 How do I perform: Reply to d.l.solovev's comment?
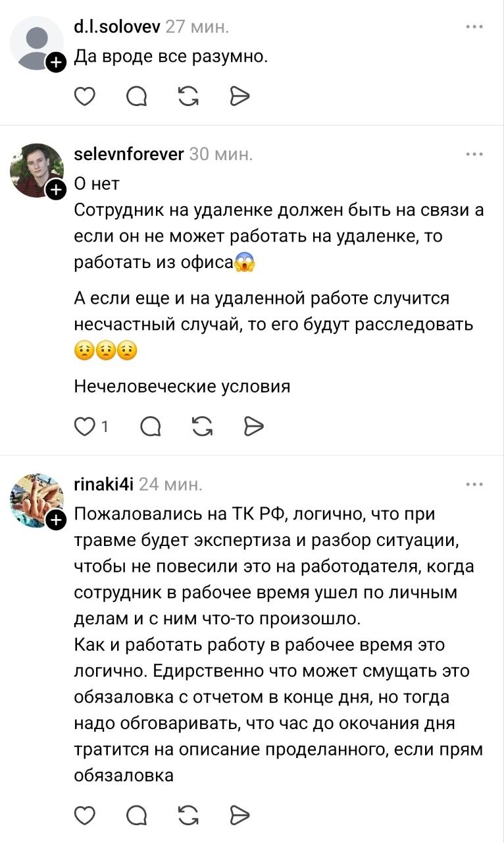click(x=137, y=97)
